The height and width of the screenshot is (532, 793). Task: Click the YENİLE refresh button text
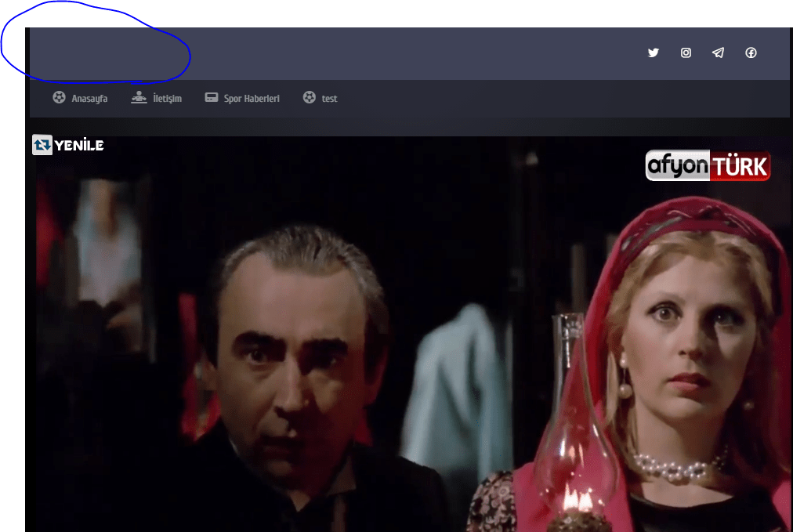tap(79, 146)
